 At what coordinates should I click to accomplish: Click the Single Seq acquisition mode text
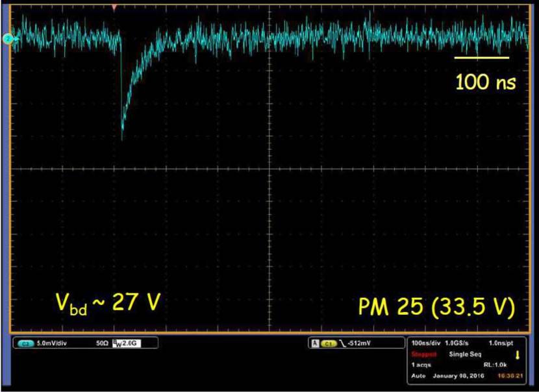[465, 354]
